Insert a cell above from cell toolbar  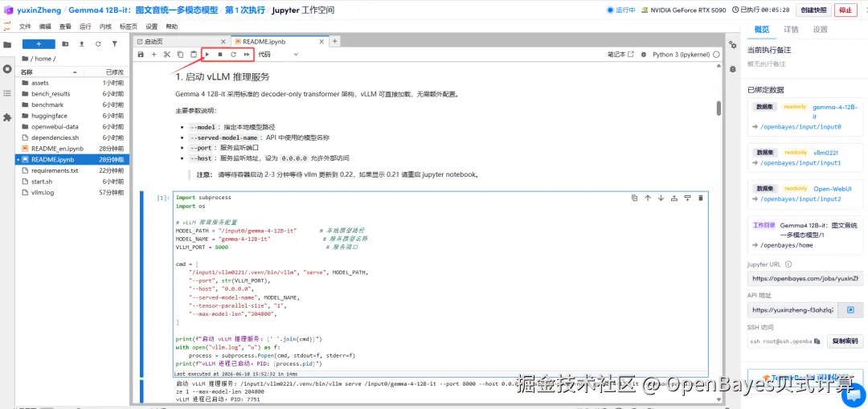pyautogui.click(x=674, y=198)
